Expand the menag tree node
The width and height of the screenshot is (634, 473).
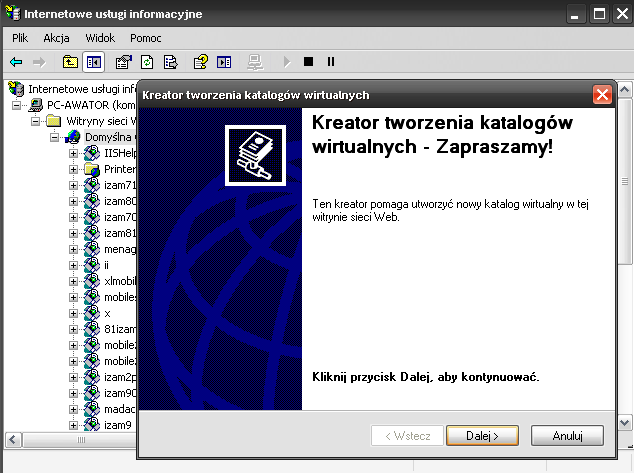(x=73, y=249)
